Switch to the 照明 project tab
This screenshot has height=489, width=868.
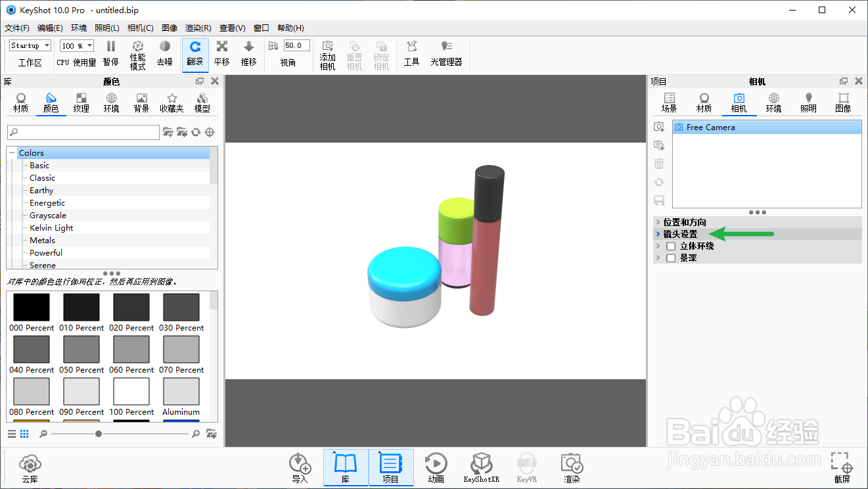pos(809,103)
